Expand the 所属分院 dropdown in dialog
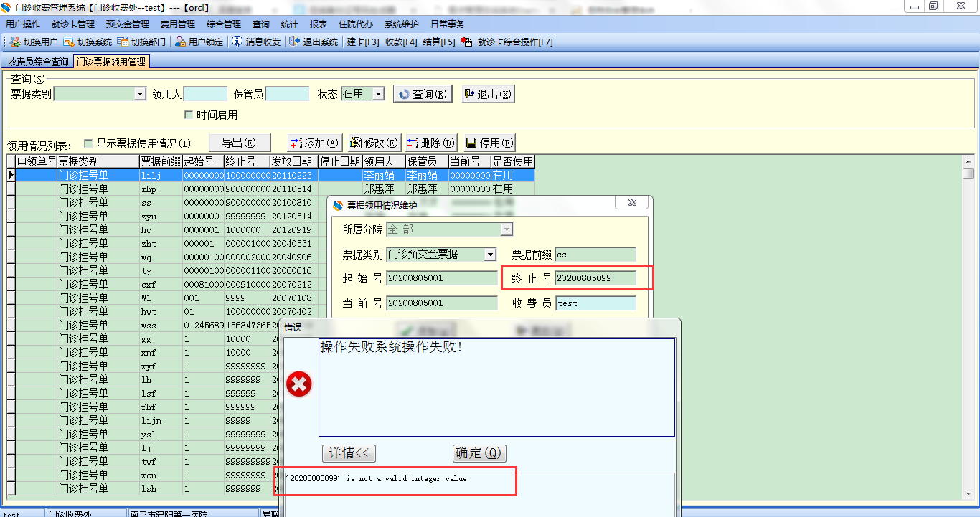Image resolution: width=980 pixels, height=517 pixels. coord(507,229)
